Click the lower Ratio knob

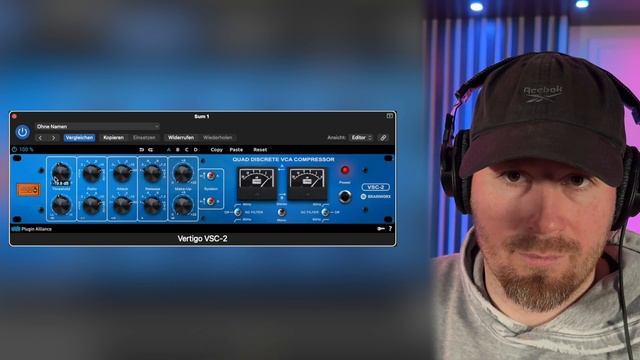[92, 205]
